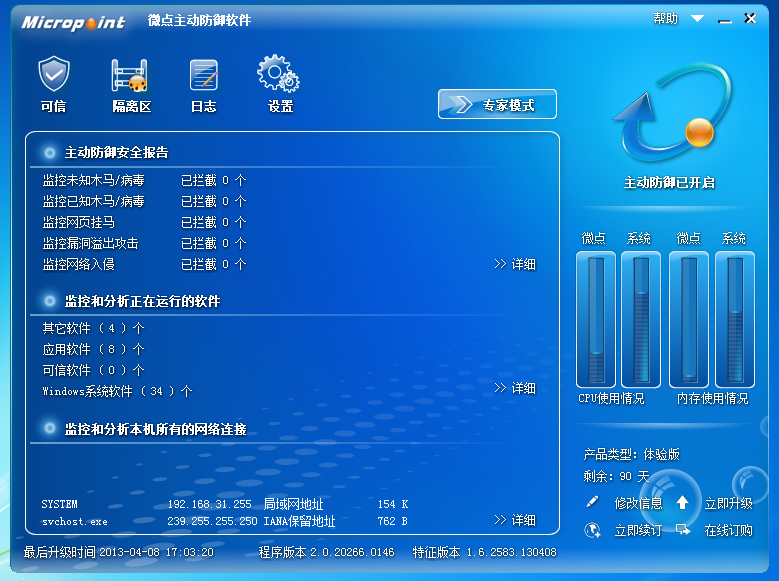Image resolution: width=779 pixels, height=581 pixels.
Task: Click the 特征版本 1.6.2583.130408 text
Action: pyautogui.click(x=485, y=552)
